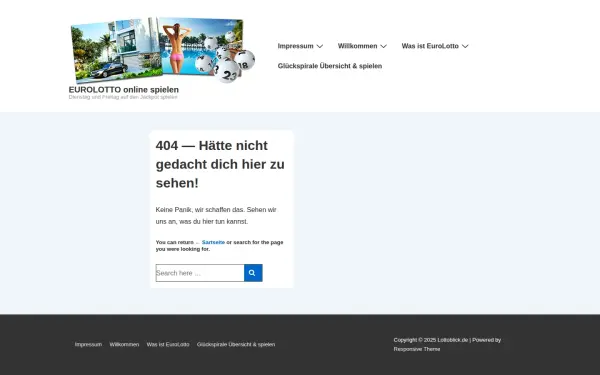The height and width of the screenshot is (375, 600).
Task: Open Glückspirale Übersicht & spielen in header
Action: (330, 66)
